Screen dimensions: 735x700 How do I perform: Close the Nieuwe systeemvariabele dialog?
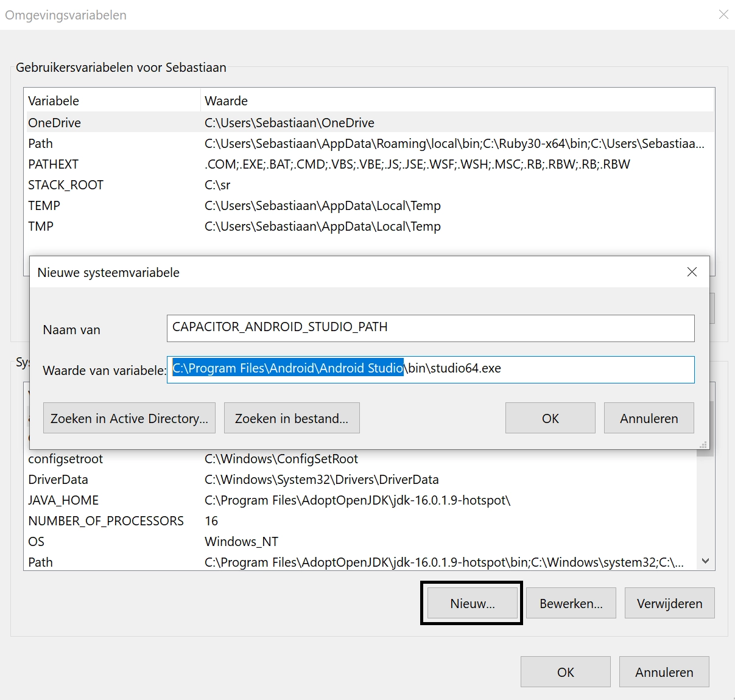(692, 272)
